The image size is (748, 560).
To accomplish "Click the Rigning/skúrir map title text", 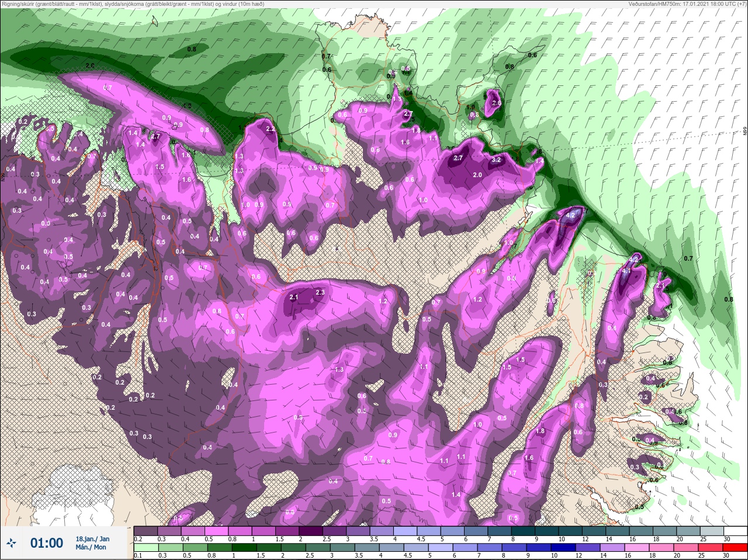I will (x=132, y=4).
